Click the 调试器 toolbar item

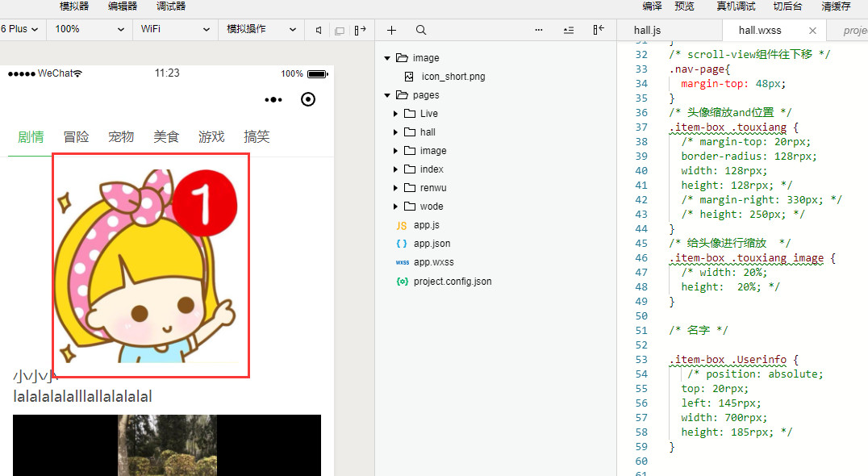pos(170,6)
